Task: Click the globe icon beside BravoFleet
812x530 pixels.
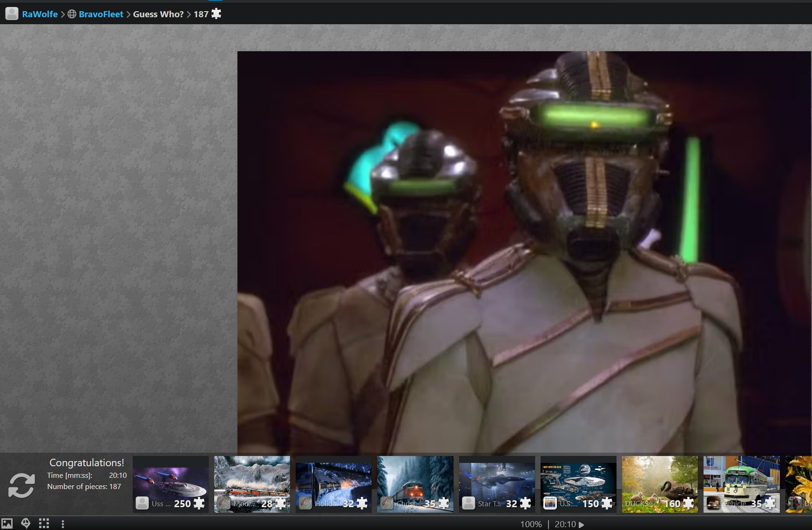Action: click(72, 14)
